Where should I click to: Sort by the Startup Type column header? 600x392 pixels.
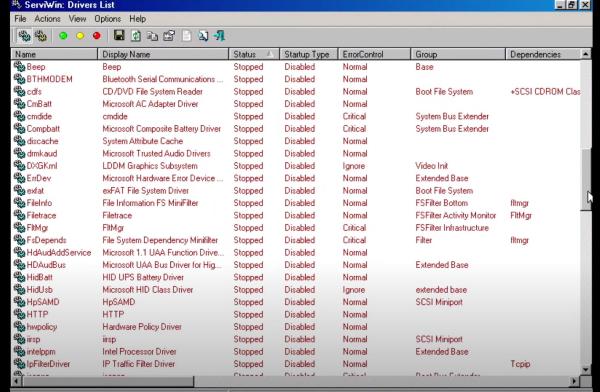coord(308,54)
